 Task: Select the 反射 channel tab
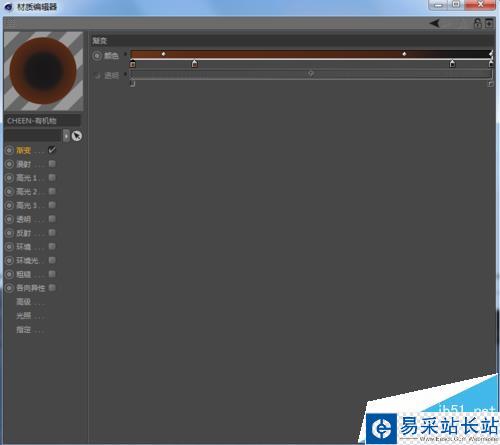23,233
